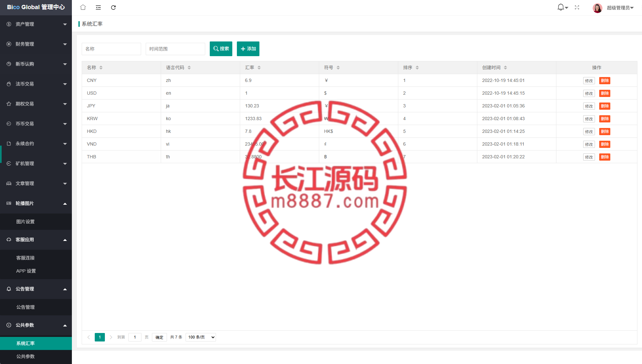This screenshot has height=364, width=642.
Task: Click the 添加 add button
Action: 248,49
